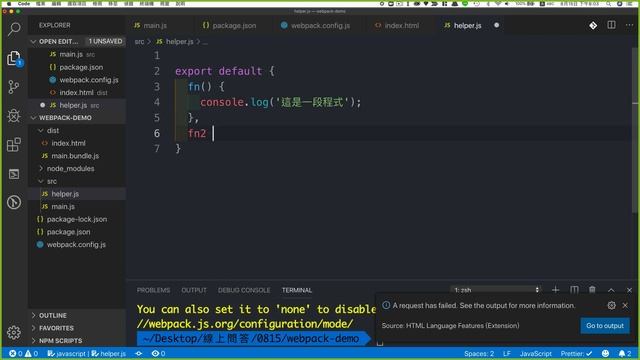640x360 pixels.
Task: Open the Search view in activity bar
Action: [14, 29]
